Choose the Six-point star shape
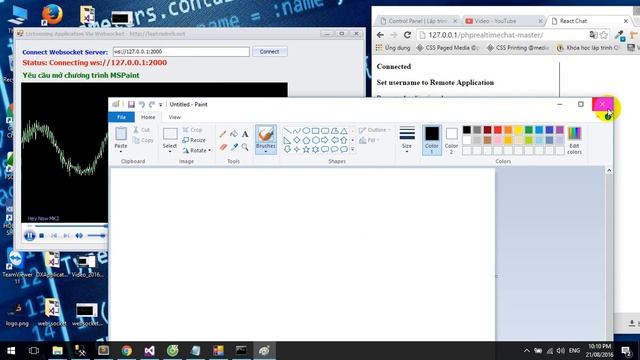The height and width of the screenshot is (360, 640). 316,149
